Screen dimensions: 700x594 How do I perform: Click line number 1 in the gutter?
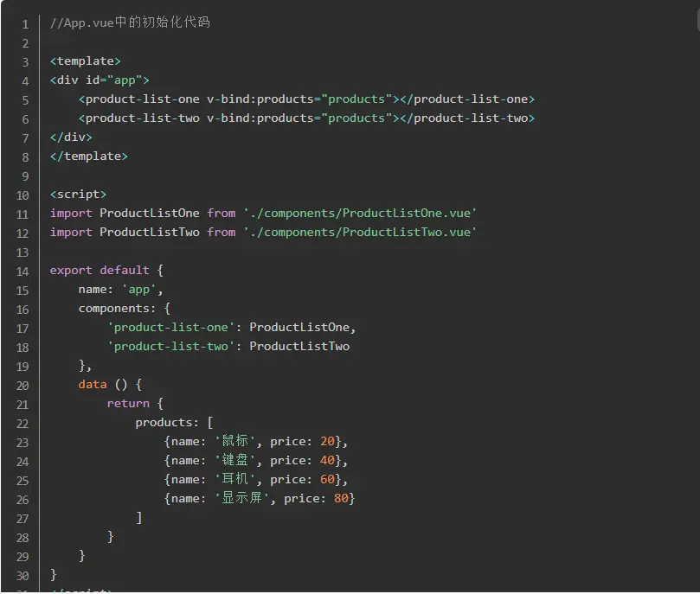(25, 24)
